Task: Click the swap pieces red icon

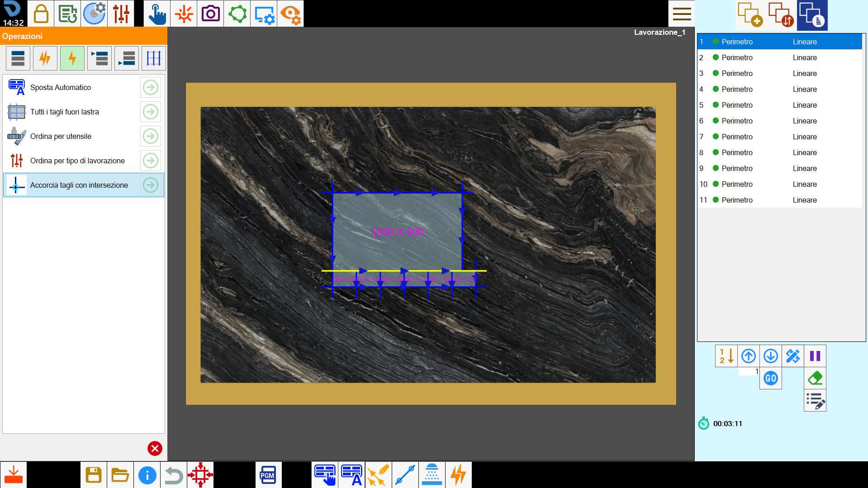Action: pyautogui.click(x=781, y=15)
